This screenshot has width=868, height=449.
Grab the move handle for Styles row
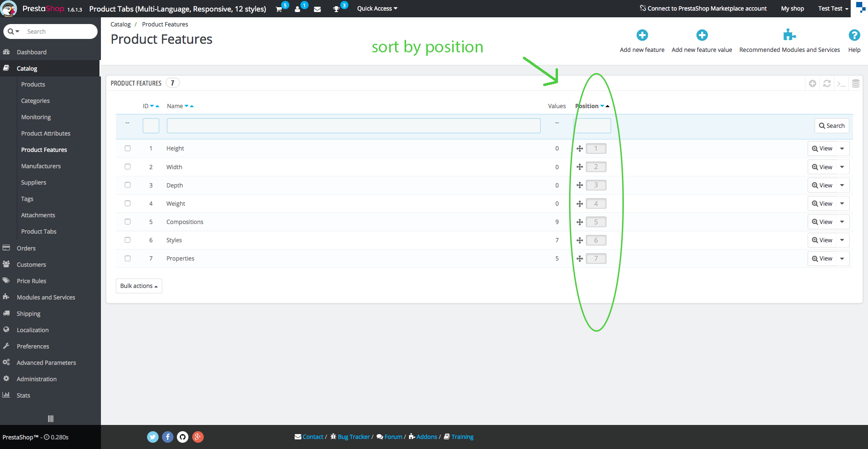pyautogui.click(x=580, y=240)
